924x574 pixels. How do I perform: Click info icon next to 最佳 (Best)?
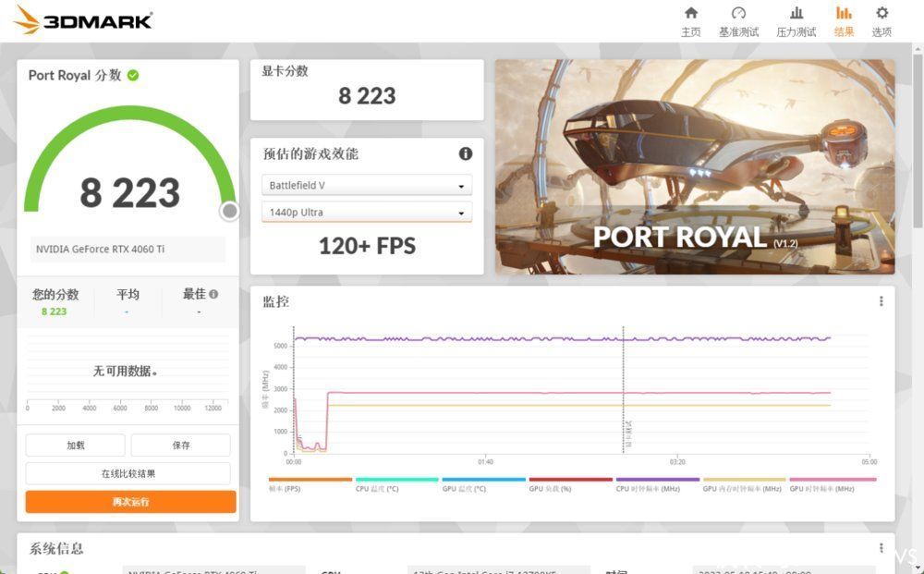(213, 294)
